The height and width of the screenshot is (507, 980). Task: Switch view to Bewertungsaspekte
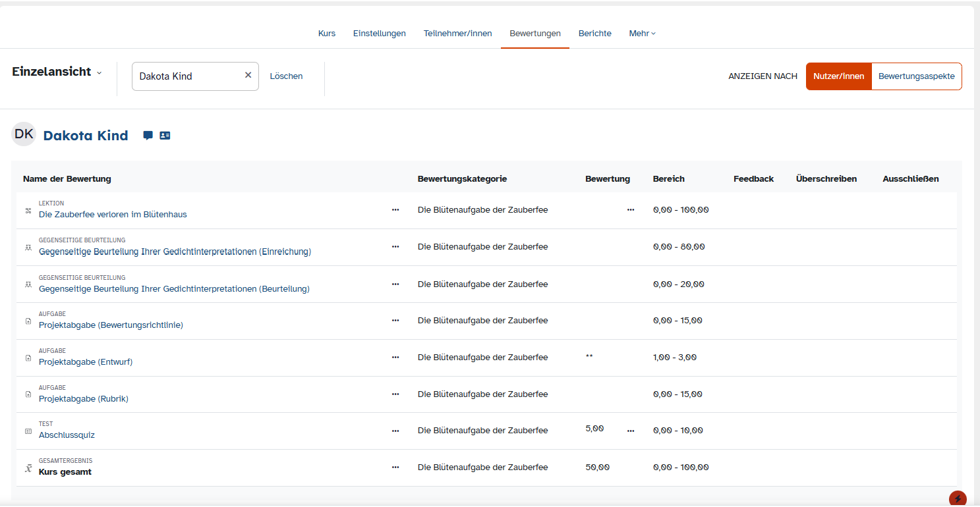coord(917,76)
